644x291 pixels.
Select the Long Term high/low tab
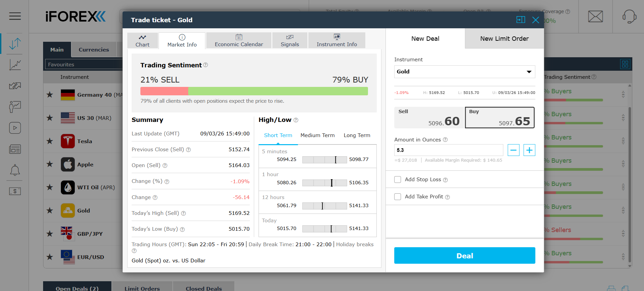pos(357,135)
